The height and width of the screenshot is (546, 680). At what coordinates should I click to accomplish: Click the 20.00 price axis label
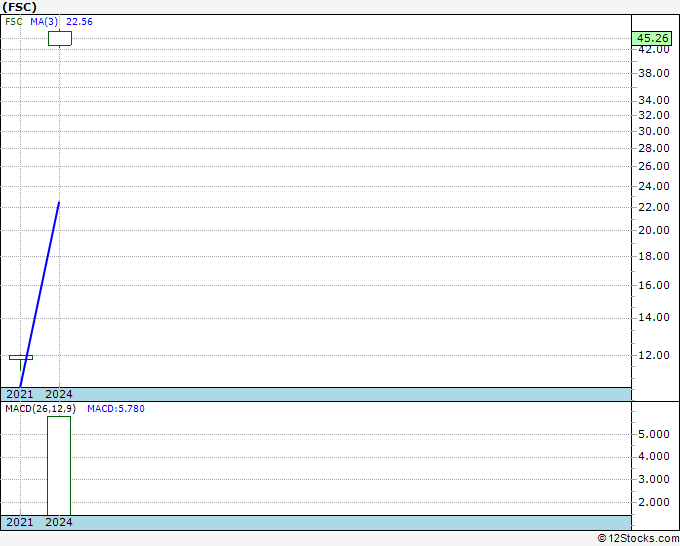click(654, 230)
